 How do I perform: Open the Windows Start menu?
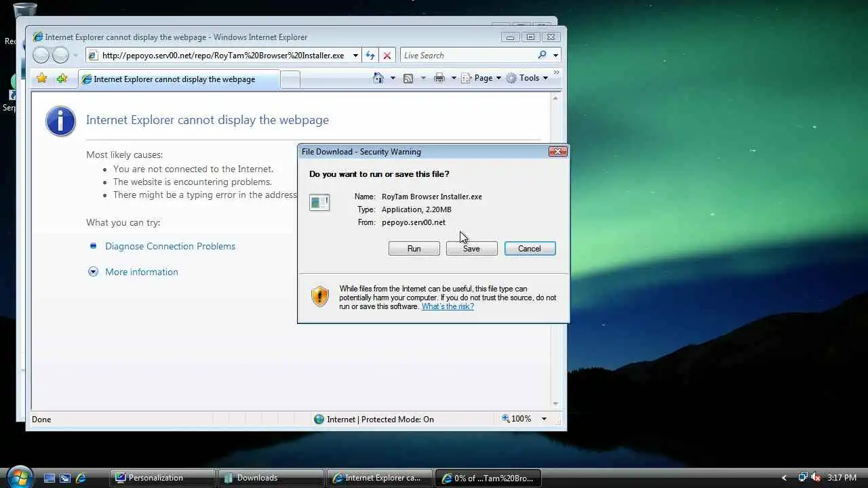[19, 476]
